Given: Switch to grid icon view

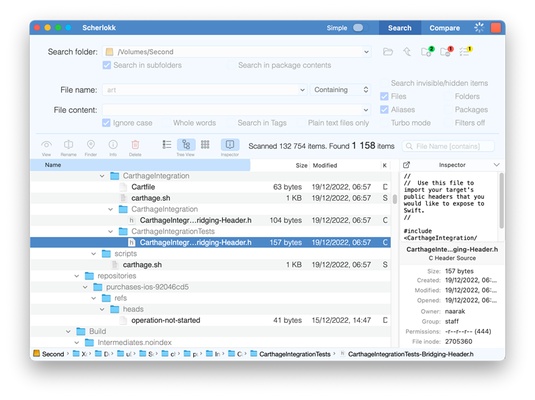Looking at the screenshot, I should [205, 145].
